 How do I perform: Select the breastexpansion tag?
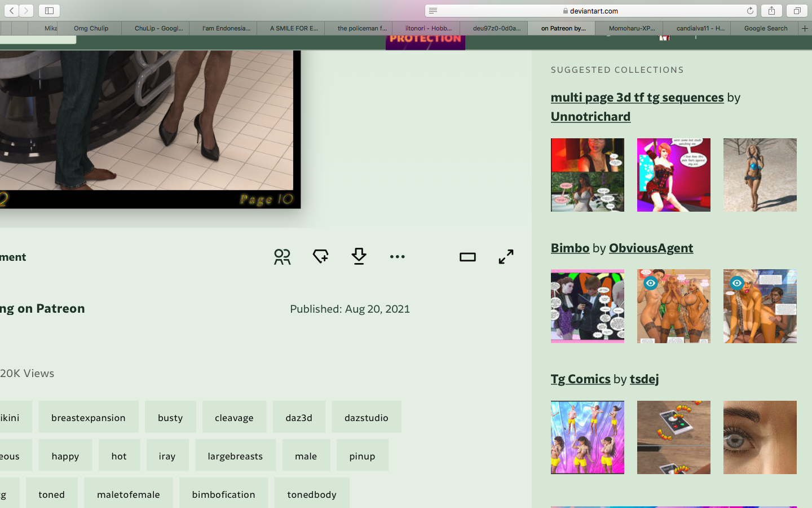[89, 417]
